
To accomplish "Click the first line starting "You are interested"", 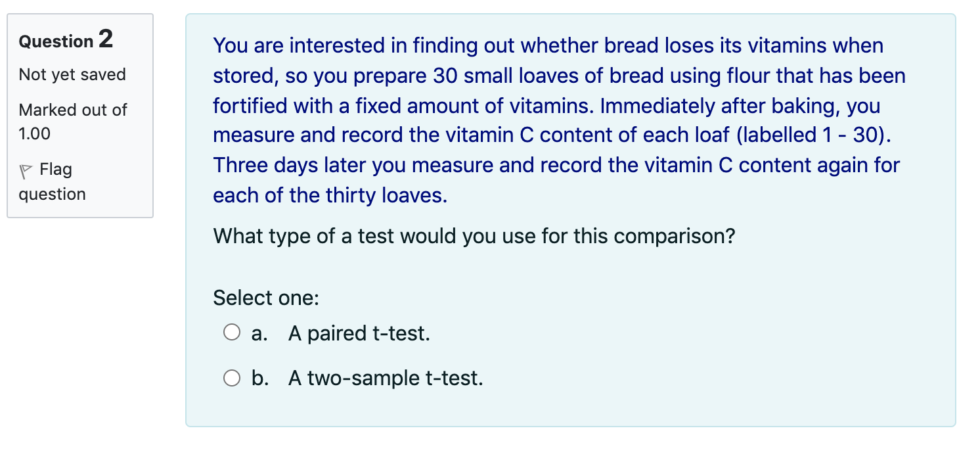I will point(548,46).
